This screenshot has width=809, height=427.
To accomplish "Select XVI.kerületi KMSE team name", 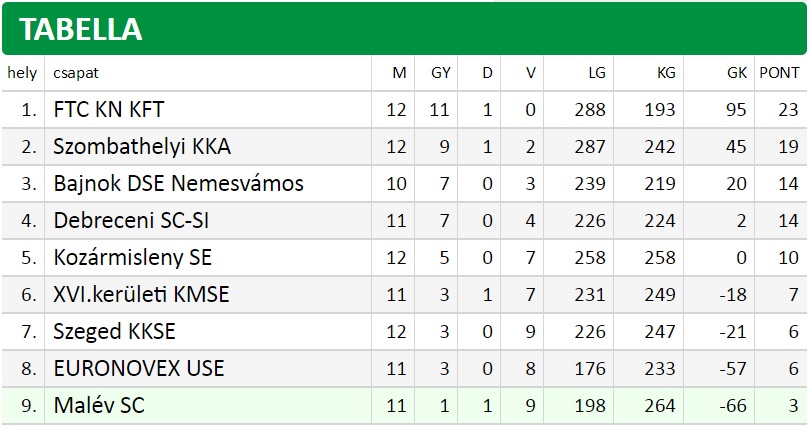I will (141, 294).
